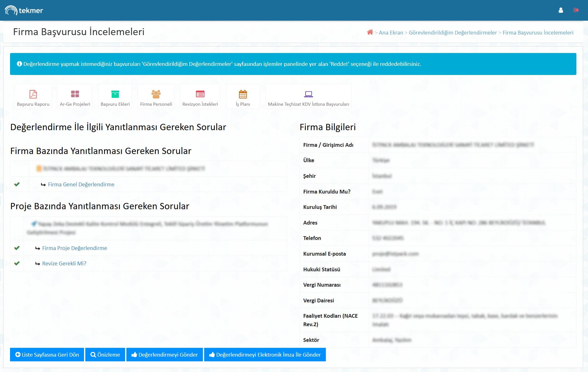
Task: Click the Başvuru Raporu label
Action: [x=33, y=104]
